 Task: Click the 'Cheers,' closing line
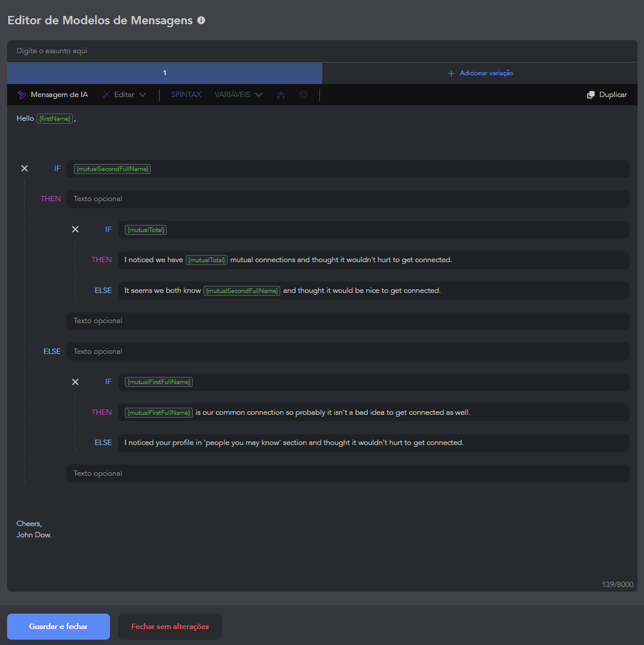point(29,524)
